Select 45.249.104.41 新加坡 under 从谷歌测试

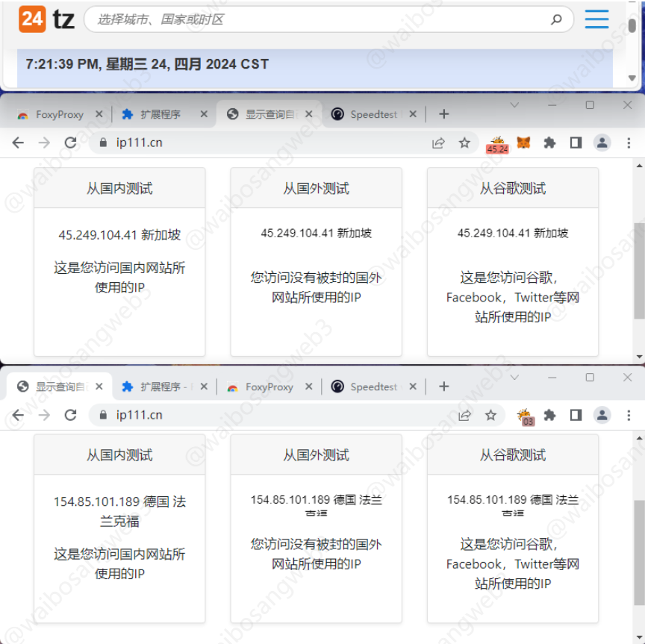513,233
